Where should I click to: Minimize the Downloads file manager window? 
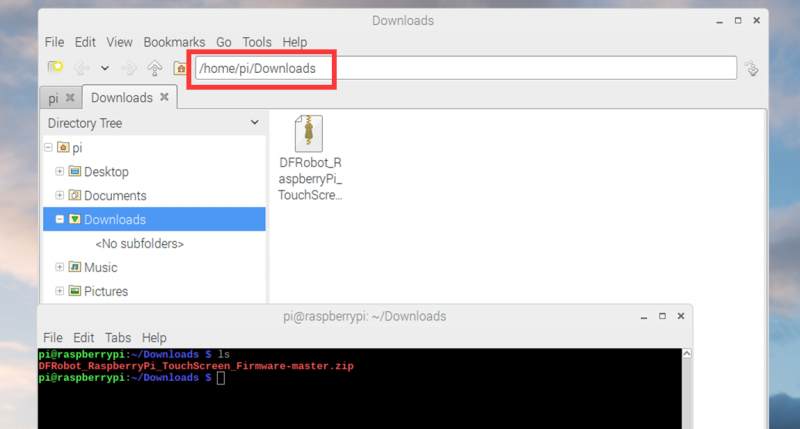[719, 21]
